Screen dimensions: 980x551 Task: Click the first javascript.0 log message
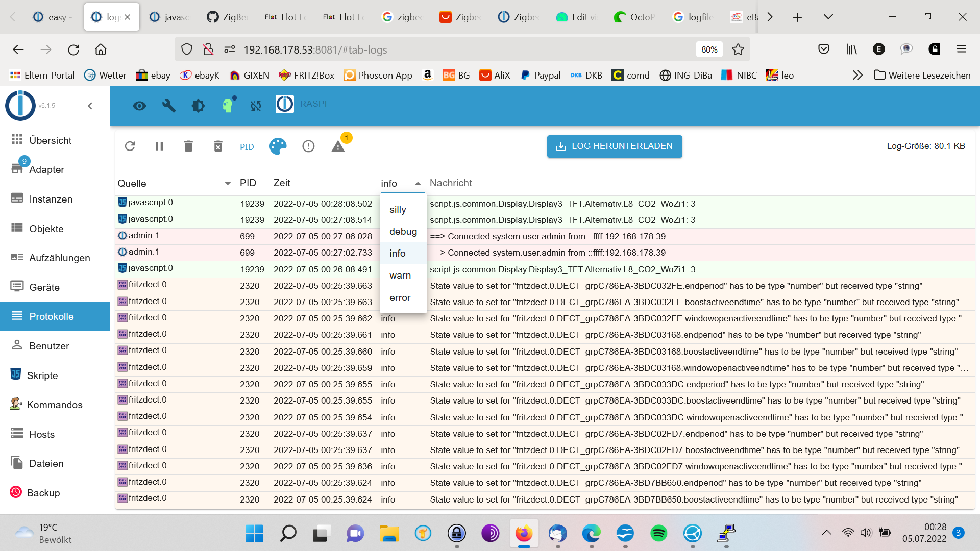(x=562, y=204)
